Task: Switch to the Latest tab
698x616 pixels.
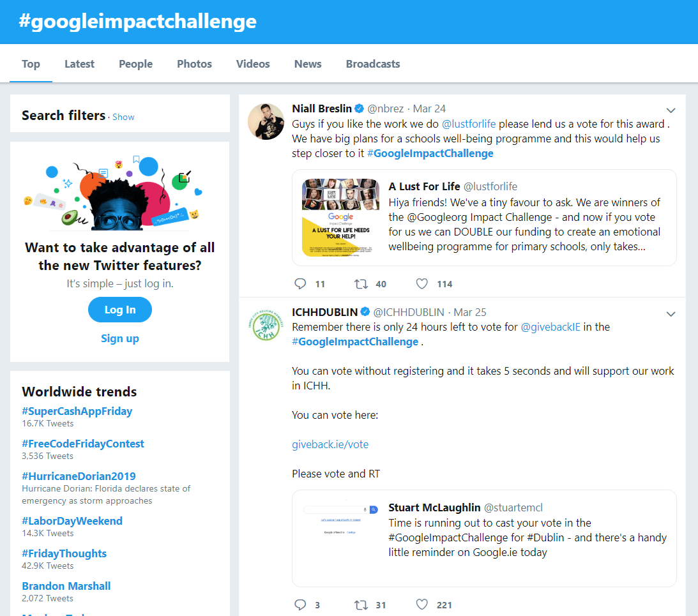Action: coord(79,64)
